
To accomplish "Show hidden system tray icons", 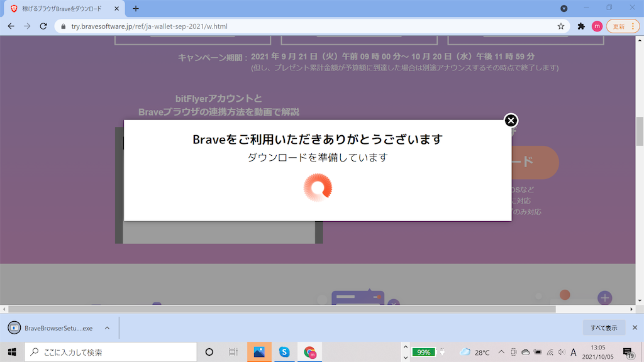I will click(501, 352).
